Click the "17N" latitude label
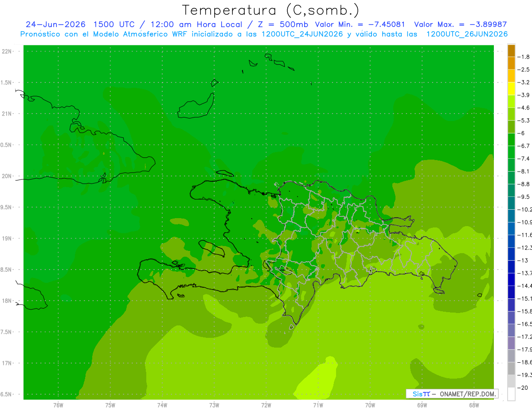532x411 pixels. pyautogui.click(x=7, y=363)
